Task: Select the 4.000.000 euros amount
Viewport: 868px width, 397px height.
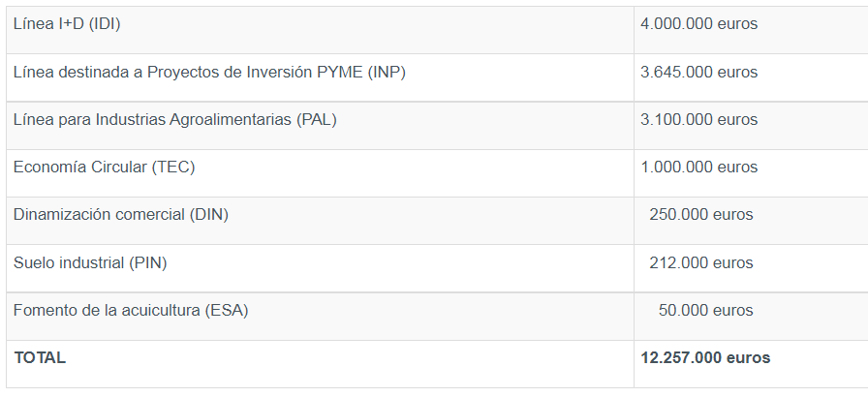Action: tap(698, 24)
